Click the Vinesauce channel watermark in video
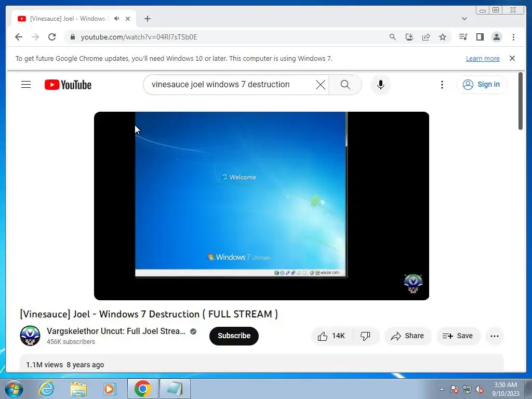Image resolution: width=532 pixels, height=399 pixels. (x=413, y=284)
